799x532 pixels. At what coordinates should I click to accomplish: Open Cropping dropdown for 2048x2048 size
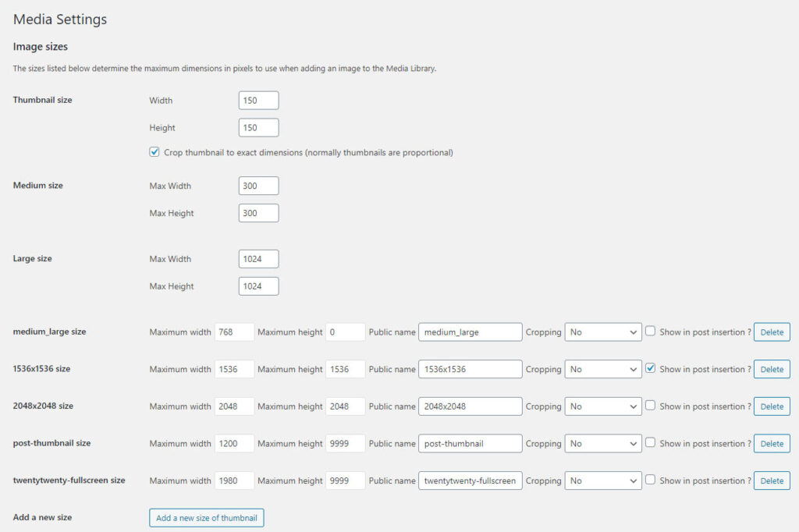click(603, 406)
